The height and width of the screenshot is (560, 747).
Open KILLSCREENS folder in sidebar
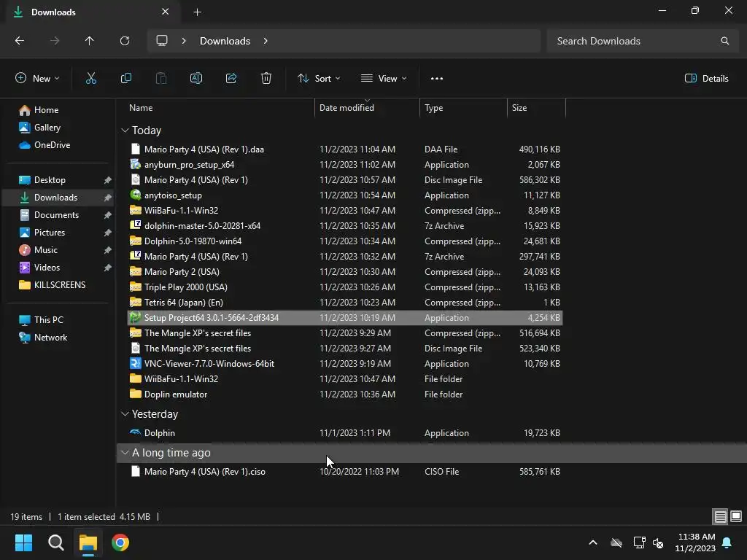tap(60, 285)
